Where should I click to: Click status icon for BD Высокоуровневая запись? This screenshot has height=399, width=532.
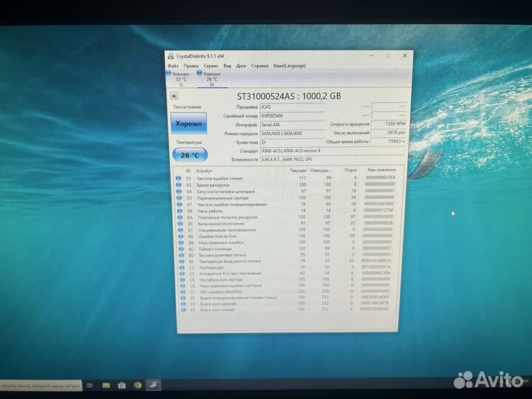coord(182,255)
